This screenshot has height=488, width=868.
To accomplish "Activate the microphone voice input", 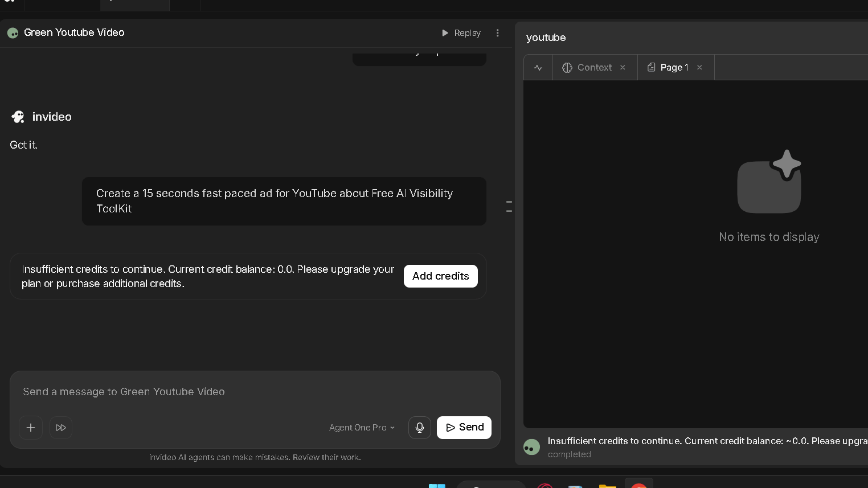I will tap(420, 428).
